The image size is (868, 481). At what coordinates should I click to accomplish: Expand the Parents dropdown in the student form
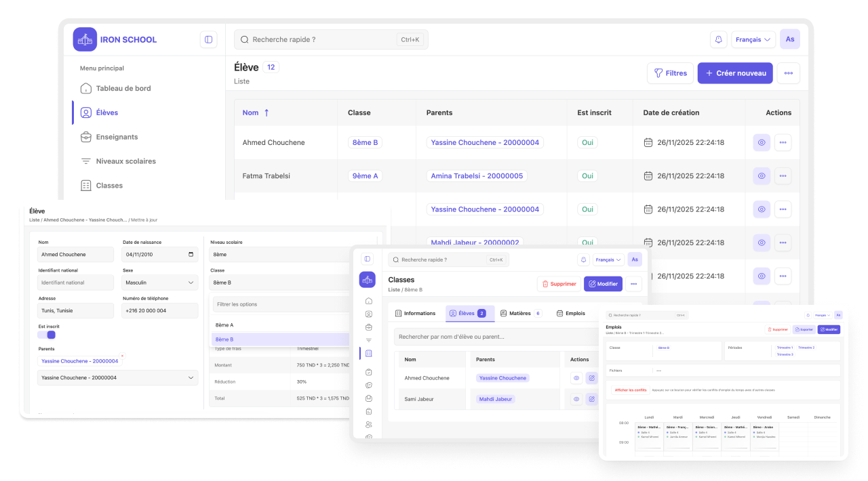pos(118,377)
